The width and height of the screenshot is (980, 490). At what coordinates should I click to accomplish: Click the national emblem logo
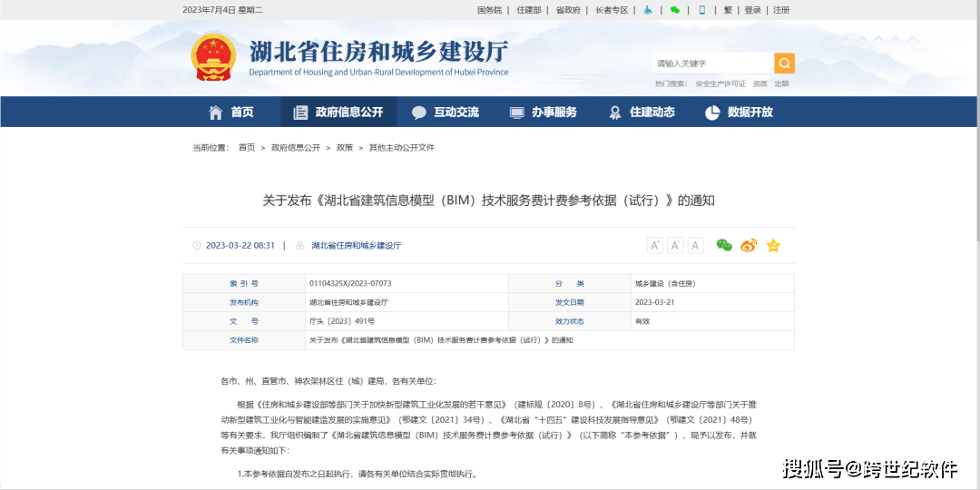click(214, 57)
